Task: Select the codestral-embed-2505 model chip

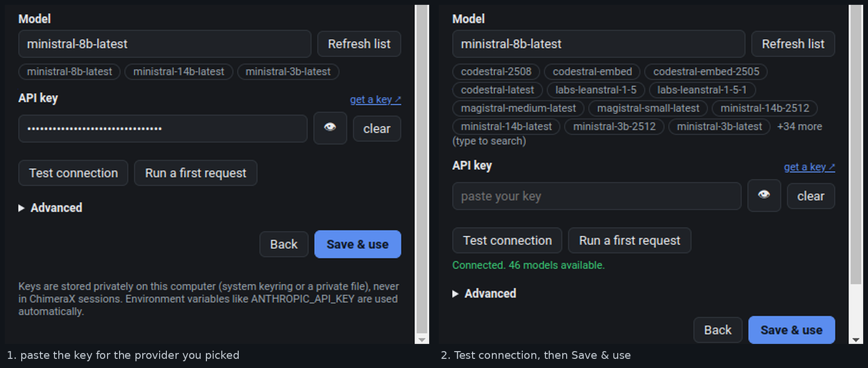Action: (706, 72)
